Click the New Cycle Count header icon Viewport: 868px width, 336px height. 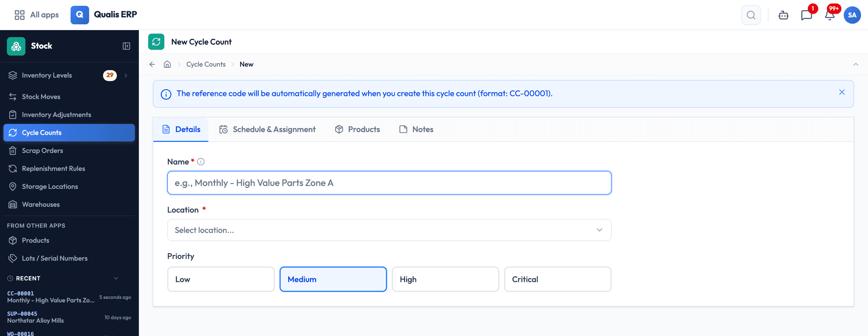click(x=156, y=42)
